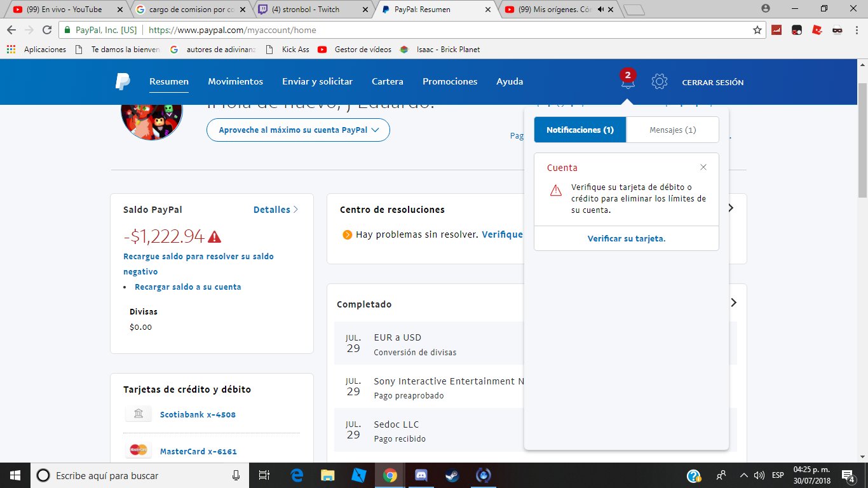
Task: Open File Explorer from the taskbar
Action: 327,475
